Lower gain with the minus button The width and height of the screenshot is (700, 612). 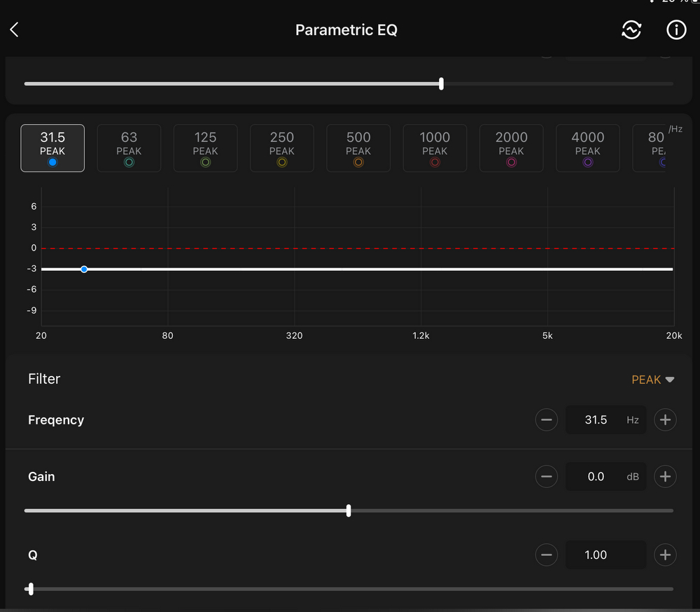pyautogui.click(x=547, y=477)
